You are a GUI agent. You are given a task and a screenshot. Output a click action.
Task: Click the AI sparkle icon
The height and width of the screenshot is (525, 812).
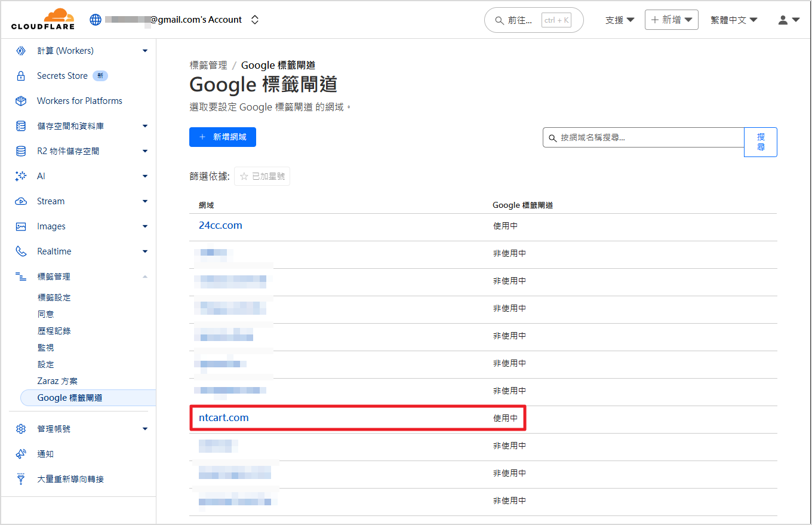click(x=21, y=176)
